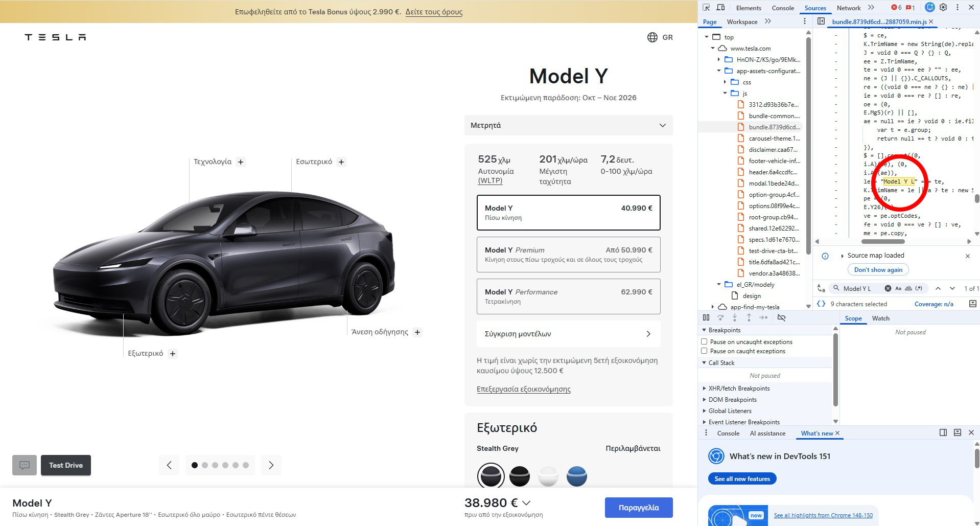Expand the app-find-my-tesla tree node
Screen dimensions: 980x526
click(x=713, y=307)
